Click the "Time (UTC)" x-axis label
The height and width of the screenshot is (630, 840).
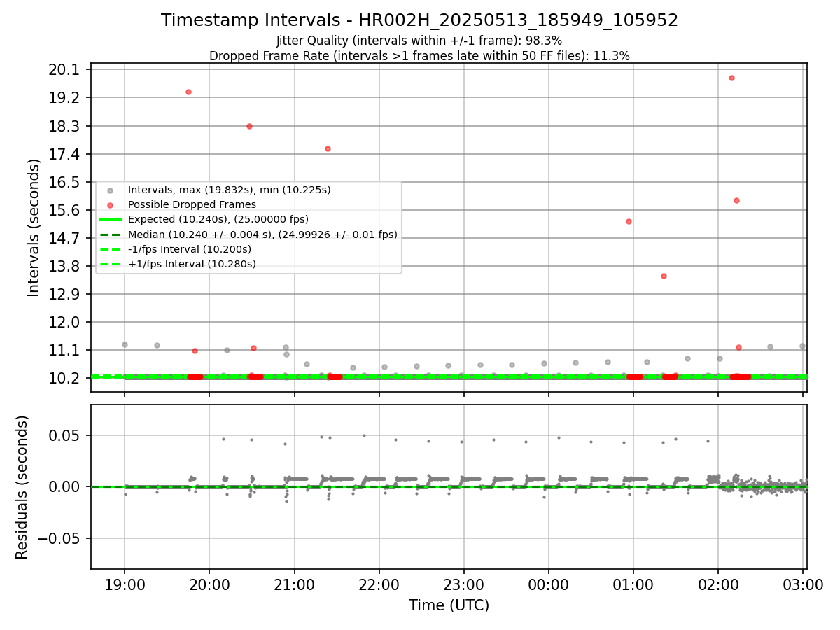(449, 605)
